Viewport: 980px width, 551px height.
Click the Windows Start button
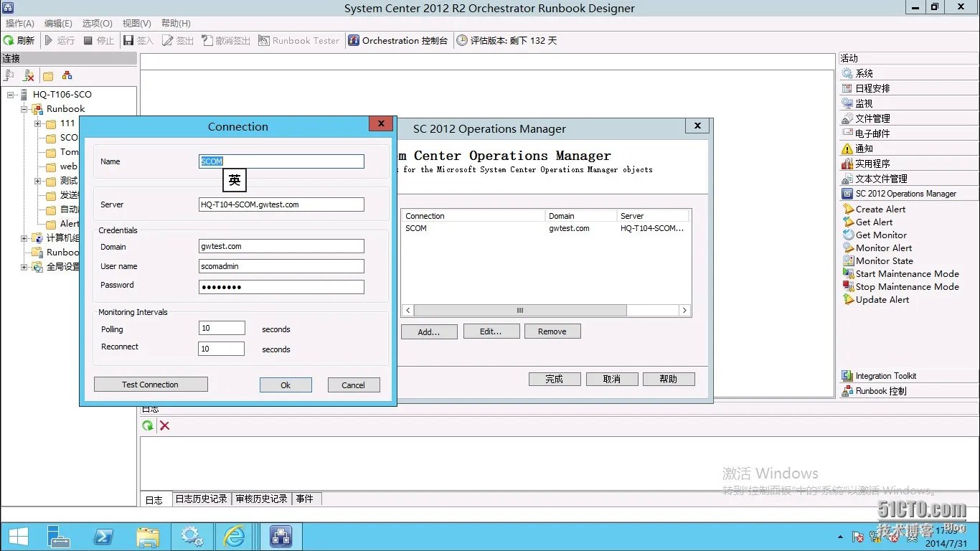coord(18,536)
